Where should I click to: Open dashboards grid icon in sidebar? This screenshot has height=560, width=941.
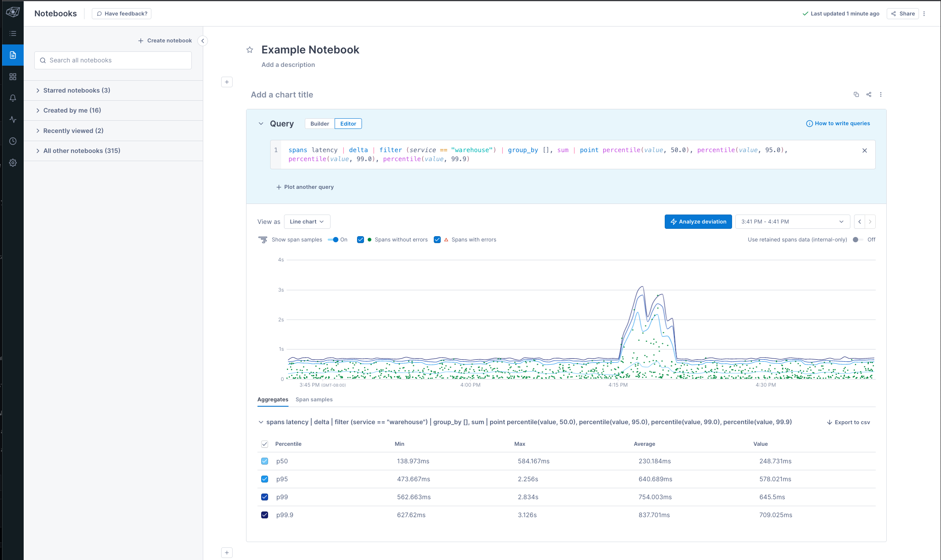(13, 77)
